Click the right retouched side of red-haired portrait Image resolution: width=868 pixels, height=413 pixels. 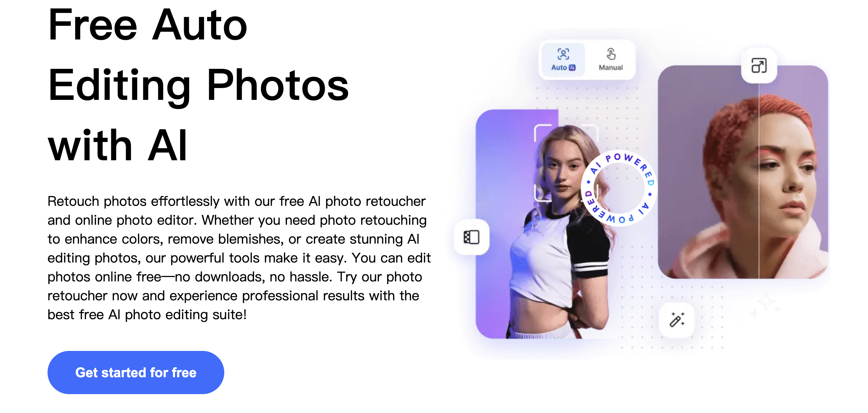coord(793,172)
